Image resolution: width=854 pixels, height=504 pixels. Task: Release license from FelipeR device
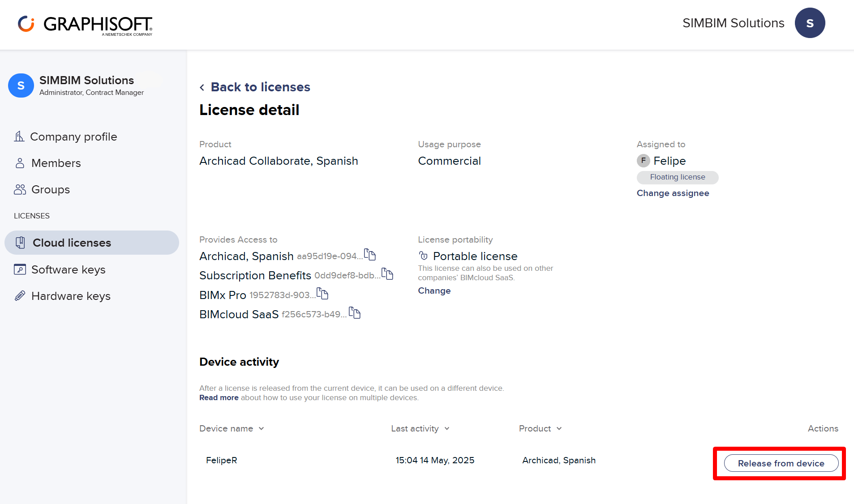(x=781, y=463)
